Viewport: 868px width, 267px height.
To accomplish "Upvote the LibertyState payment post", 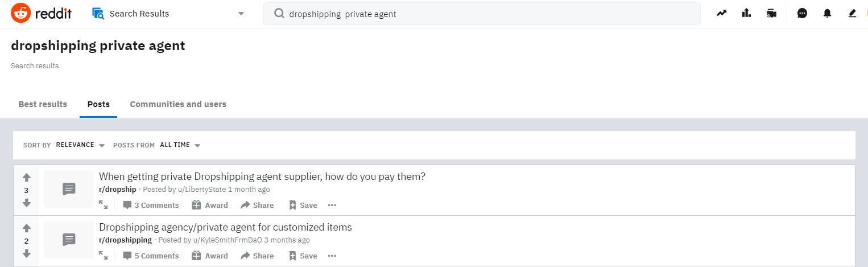I will click(x=26, y=178).
